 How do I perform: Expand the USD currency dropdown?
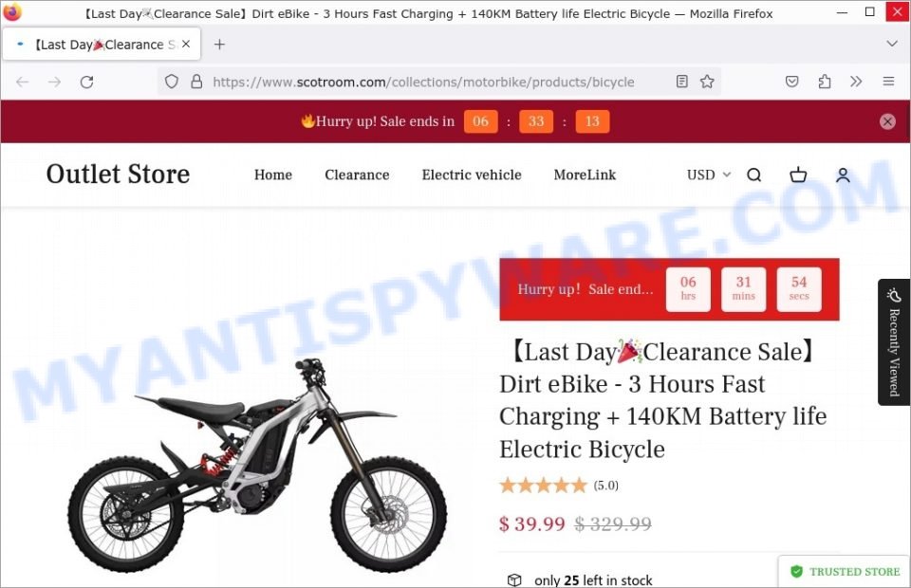click(708, 175)
